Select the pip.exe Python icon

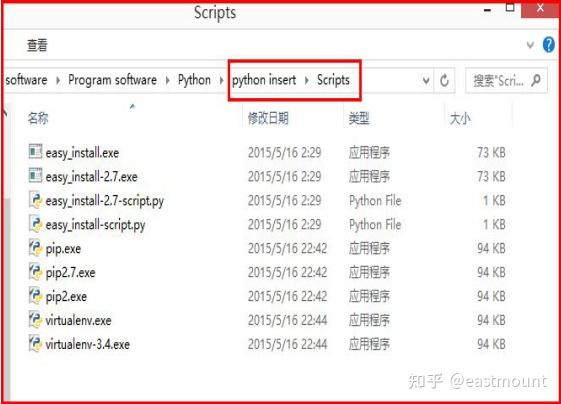(35, 248)
